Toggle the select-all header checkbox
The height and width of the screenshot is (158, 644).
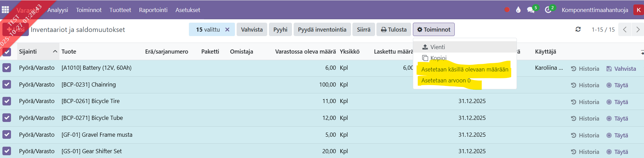pyautogui.click(x=7, y=52)
